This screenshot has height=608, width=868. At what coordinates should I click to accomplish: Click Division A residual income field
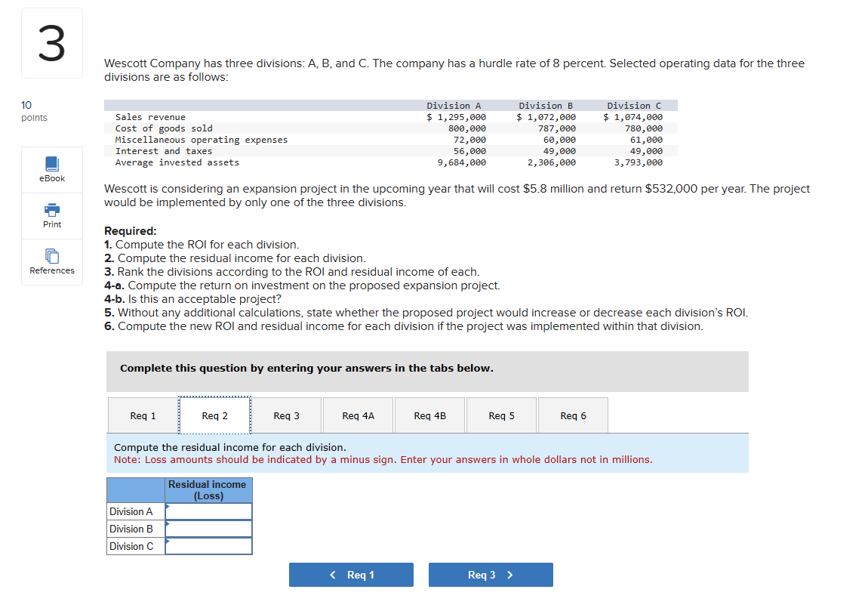(x=208, y=511)
